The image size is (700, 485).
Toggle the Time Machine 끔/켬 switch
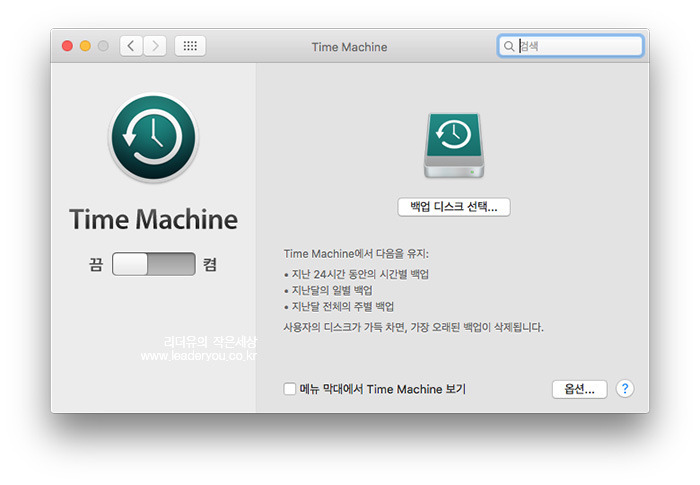[x=154, y=264]
